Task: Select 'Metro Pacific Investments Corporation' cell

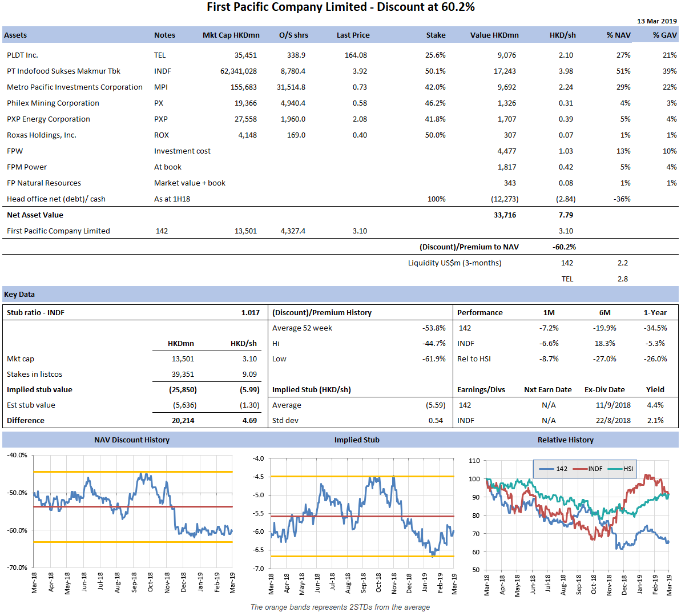Action: (75, 87)
